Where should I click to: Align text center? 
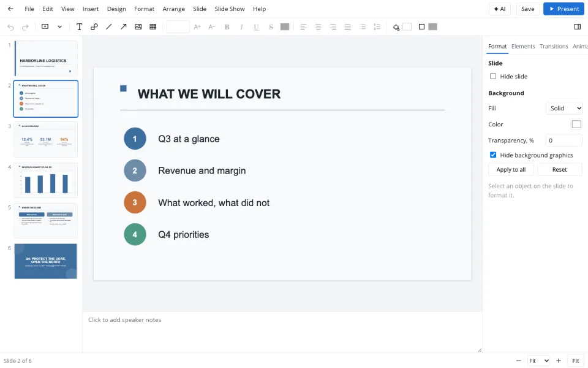pyautogui.click(x=318, y=26)
